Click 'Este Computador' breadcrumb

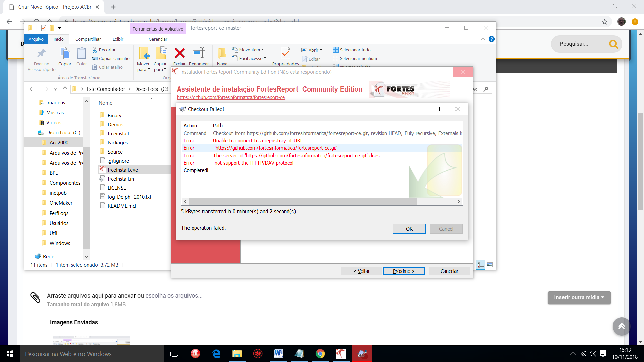click(x=106, y=89)
